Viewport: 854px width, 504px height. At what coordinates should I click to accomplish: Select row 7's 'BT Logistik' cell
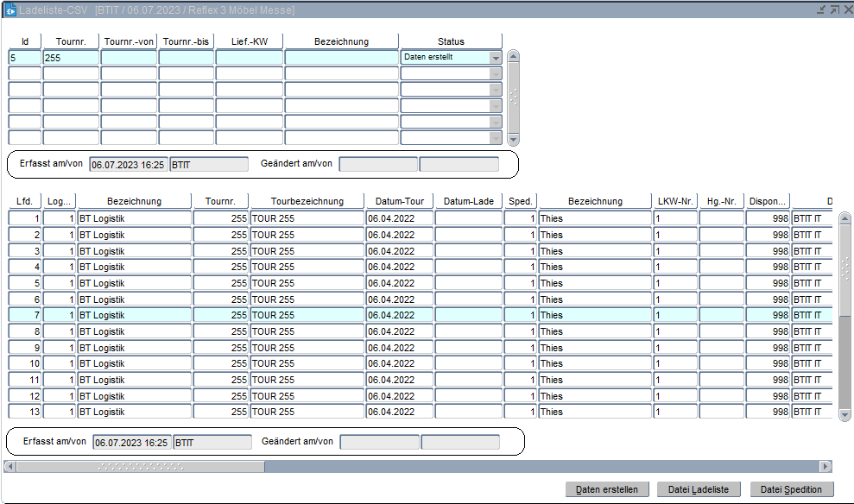(x=134, y=315)
